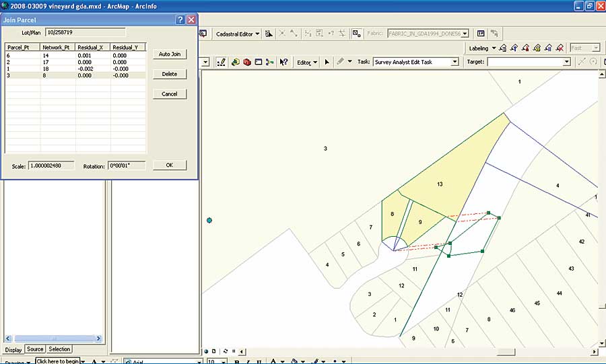The image size is (606, 364).
Task: Select table row with Network_Pt 8
Action: coord(75,75)
